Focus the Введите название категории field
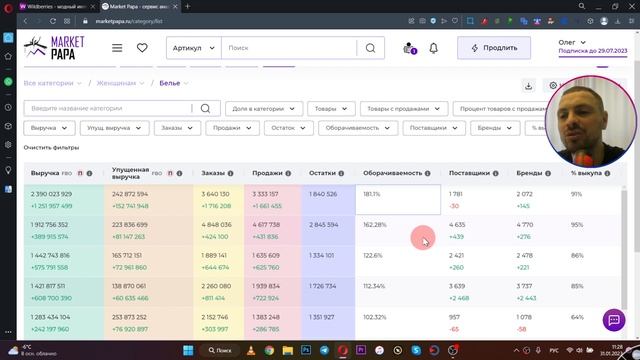 coord(107,109)
